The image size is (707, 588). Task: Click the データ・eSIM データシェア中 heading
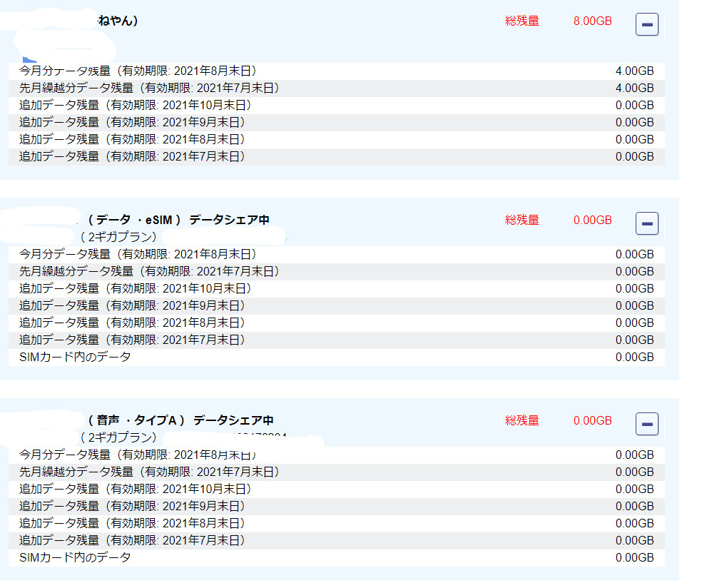click(178, 220)
